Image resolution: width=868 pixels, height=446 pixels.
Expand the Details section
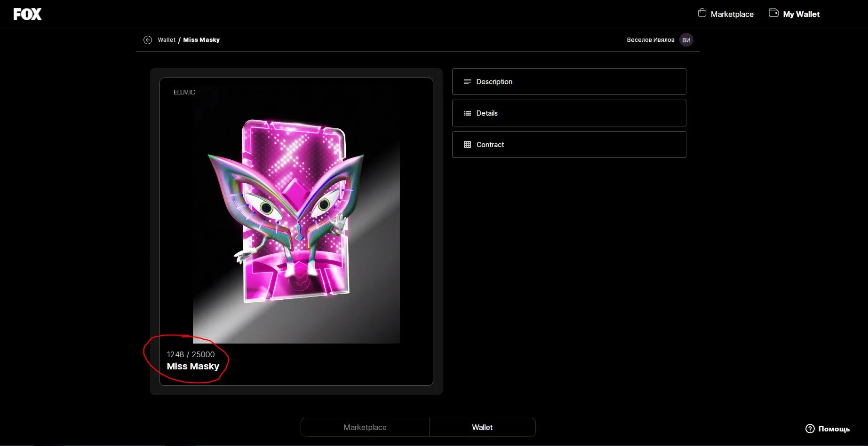[x=569, y=113]
